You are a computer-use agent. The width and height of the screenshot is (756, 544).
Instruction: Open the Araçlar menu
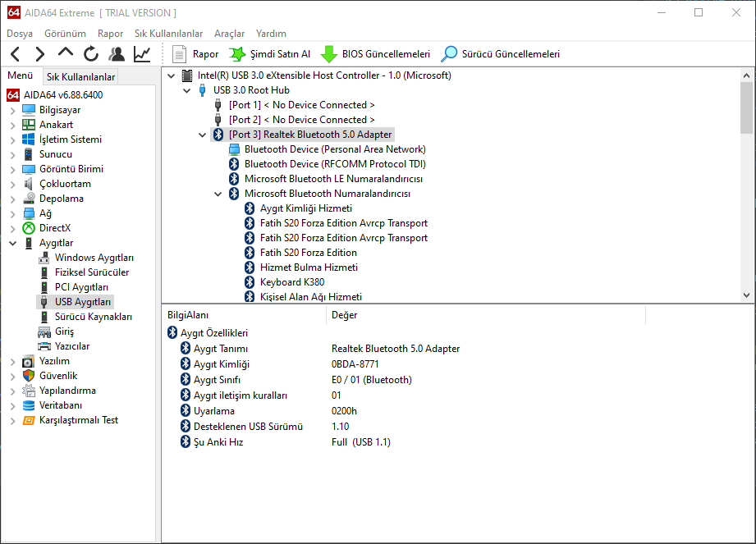tap(230, 34)
